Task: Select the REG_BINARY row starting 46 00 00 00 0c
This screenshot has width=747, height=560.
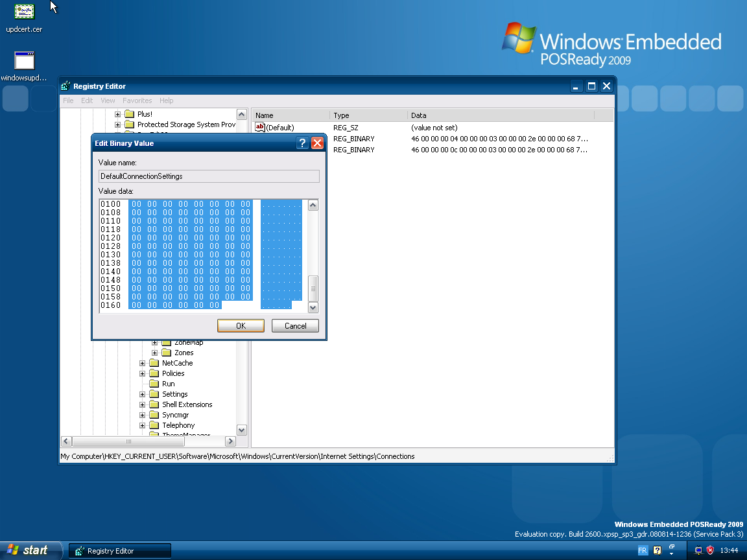Action: [x=433, y=150]
